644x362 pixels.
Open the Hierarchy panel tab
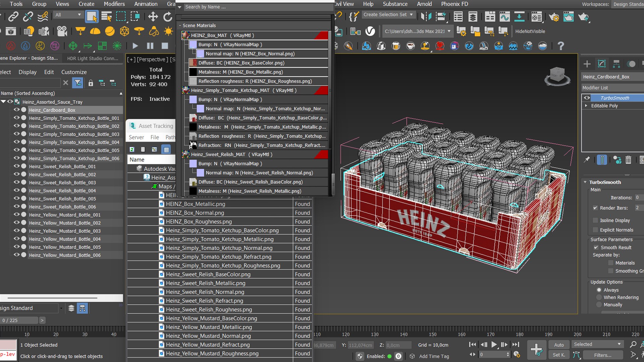tap(616, 64)
